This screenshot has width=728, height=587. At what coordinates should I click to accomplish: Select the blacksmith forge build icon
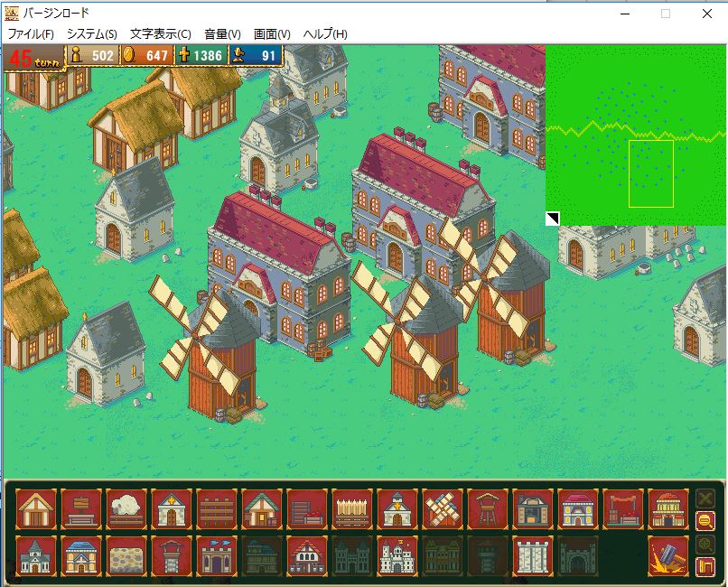[x=533, y=509]
